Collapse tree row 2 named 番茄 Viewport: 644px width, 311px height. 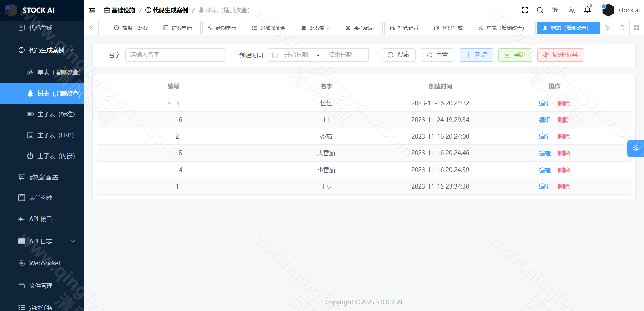point(169,136)
